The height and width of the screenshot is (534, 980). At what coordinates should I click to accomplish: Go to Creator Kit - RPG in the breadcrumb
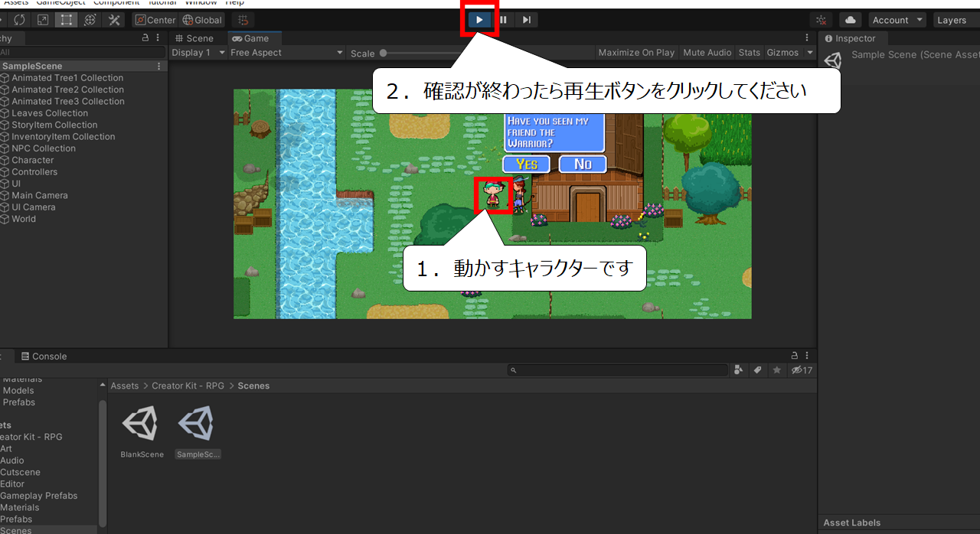(188, 386)
